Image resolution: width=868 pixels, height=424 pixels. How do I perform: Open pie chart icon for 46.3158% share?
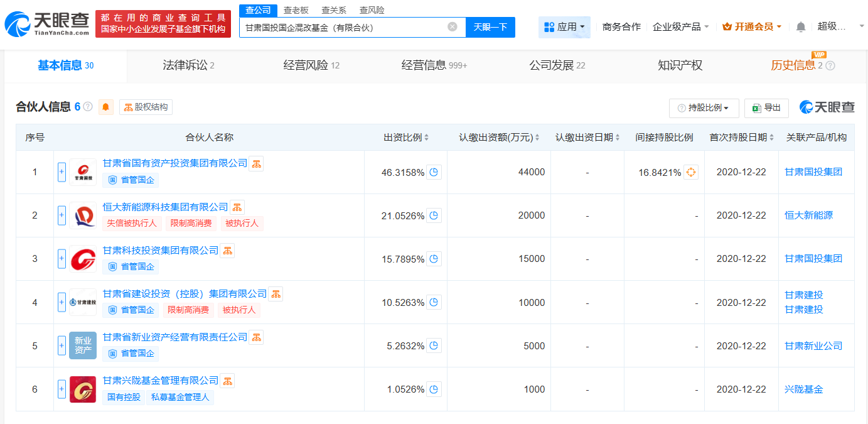point(434,172)
